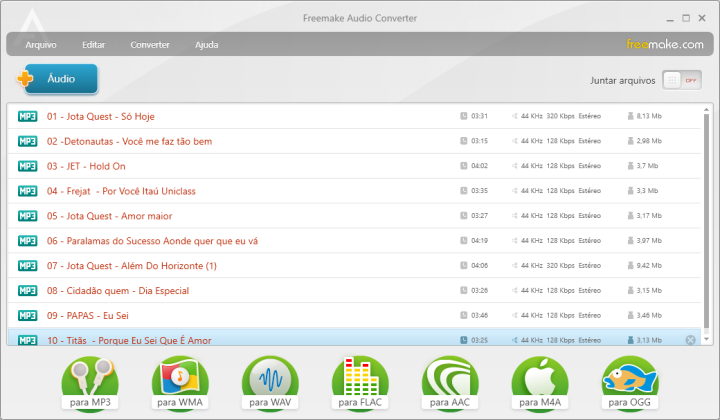
Task: Open the Converter menu
Action: coord(150,45)
